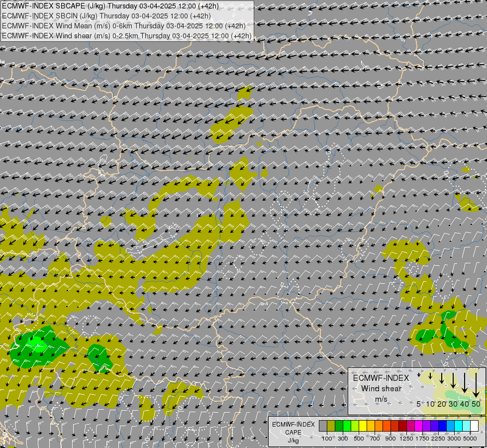Click the '100' CAPE scale label
This screenshot has height=448, width=487.
327,439
